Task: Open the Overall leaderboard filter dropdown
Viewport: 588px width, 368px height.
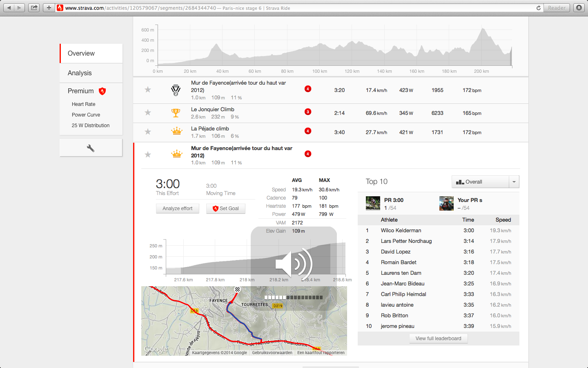Action: 480,182
